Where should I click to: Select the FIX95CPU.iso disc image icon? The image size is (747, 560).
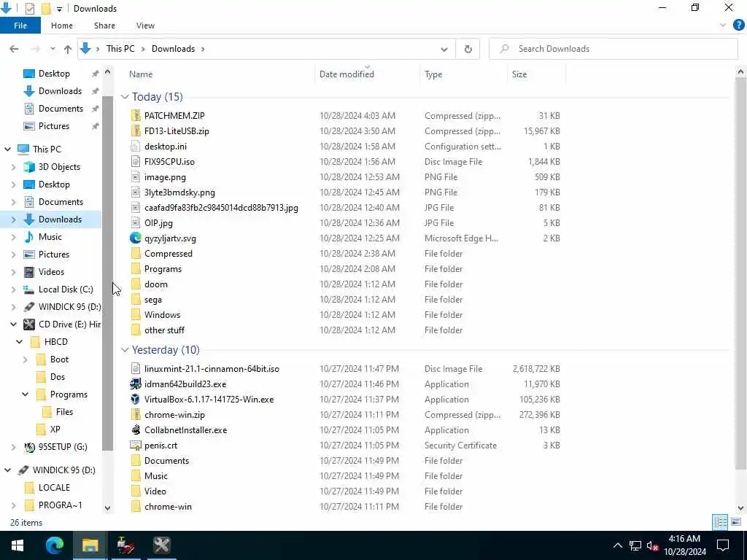[136, 161]
